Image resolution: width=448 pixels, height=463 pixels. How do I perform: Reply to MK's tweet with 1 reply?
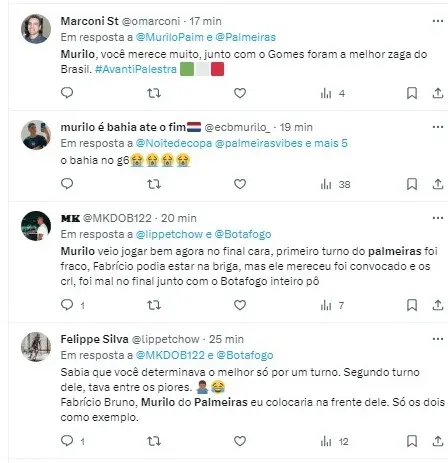73,305
